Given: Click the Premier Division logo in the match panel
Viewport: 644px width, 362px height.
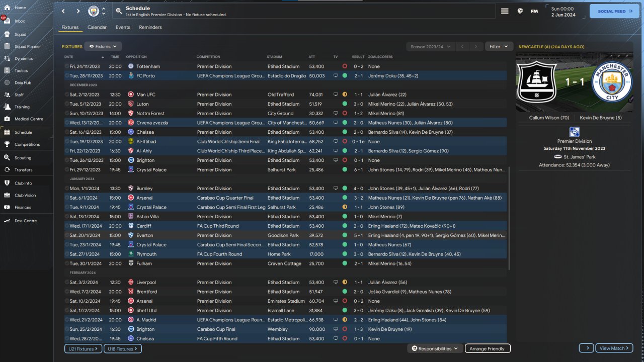Looking at the screenshot, I should 575,132.
